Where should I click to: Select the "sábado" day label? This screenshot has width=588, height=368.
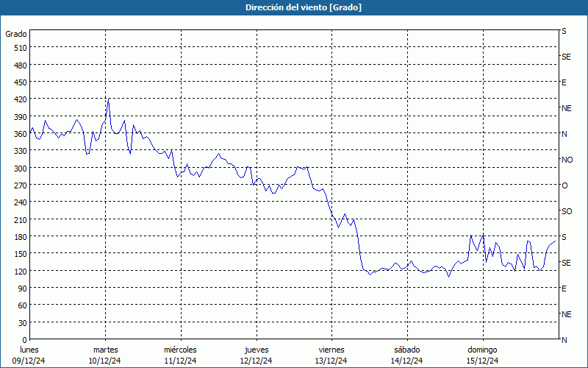[407, 350]
